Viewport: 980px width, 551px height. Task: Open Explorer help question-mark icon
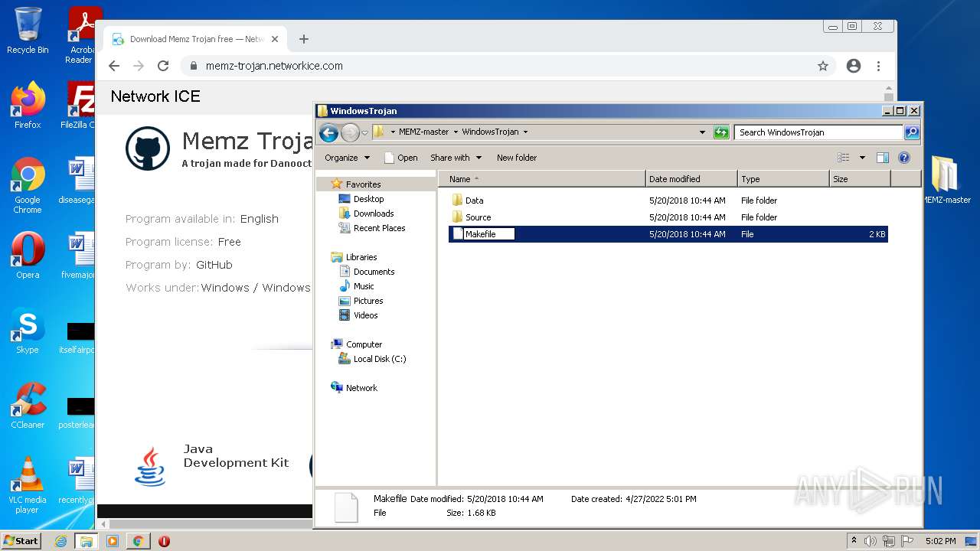(x=904, y=158)
